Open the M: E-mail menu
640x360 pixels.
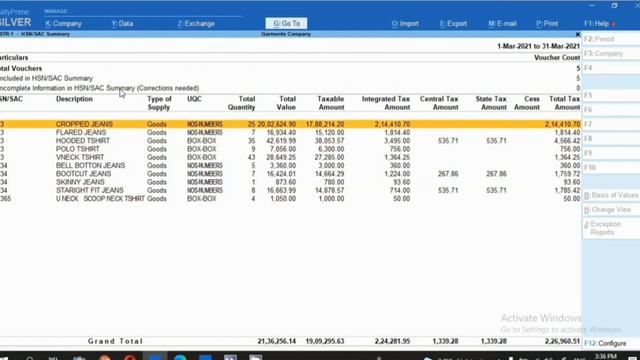click(x=502, y=24)
